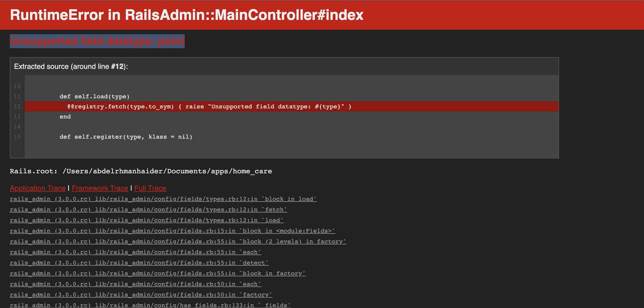Image resolution: width=644 pixels, height=308 pixels.
Task: Open fields.rb:55 `detect' trace entry
Action: pos(139,263)
